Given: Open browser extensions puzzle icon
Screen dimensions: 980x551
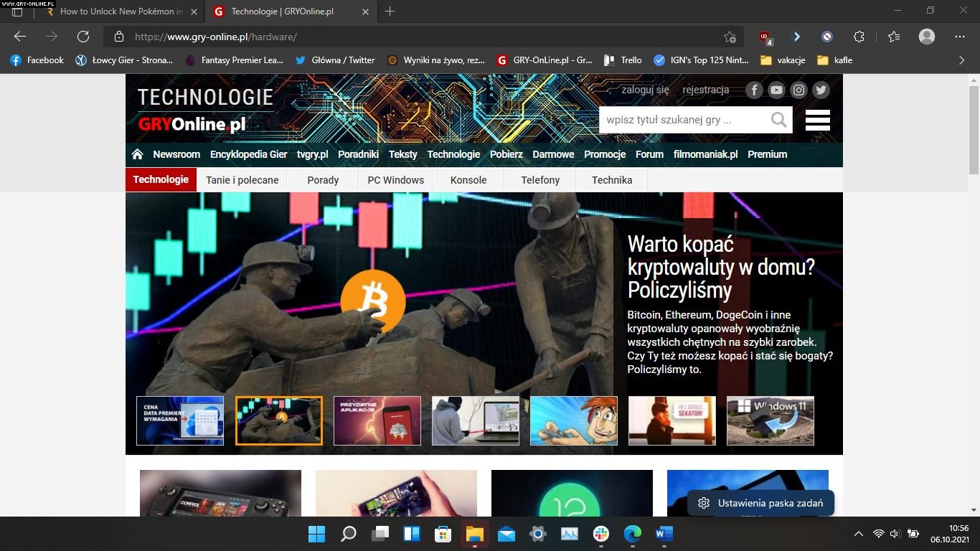Looking at the screenshot, I should tap(859, 37).
